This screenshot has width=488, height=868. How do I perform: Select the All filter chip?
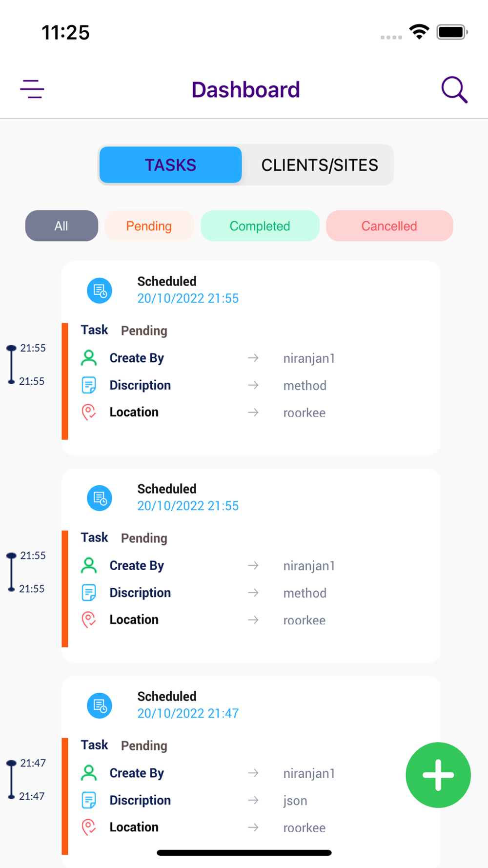(x=61, y=226)
